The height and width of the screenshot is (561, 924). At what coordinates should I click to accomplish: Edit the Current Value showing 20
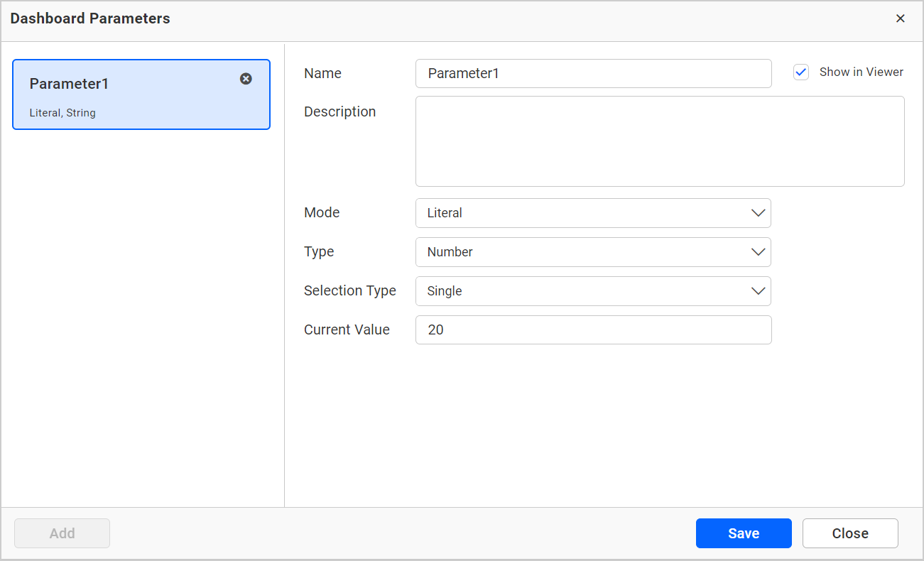594,329
